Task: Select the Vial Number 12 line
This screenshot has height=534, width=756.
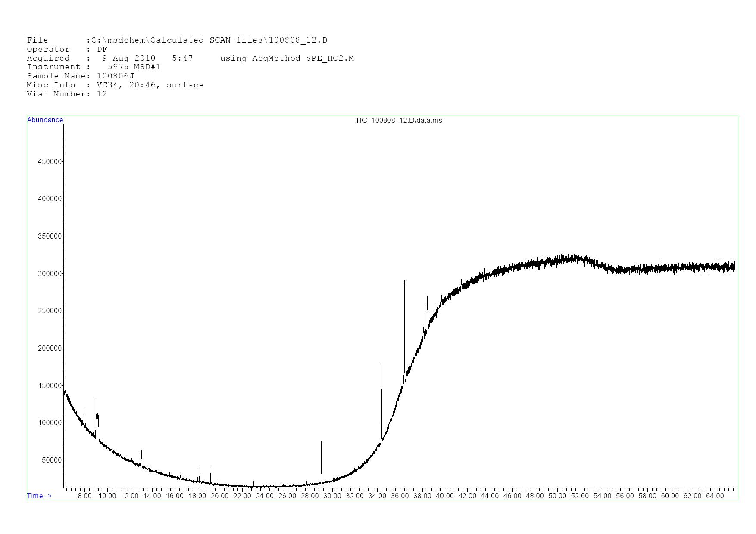Action: [67, 94]
